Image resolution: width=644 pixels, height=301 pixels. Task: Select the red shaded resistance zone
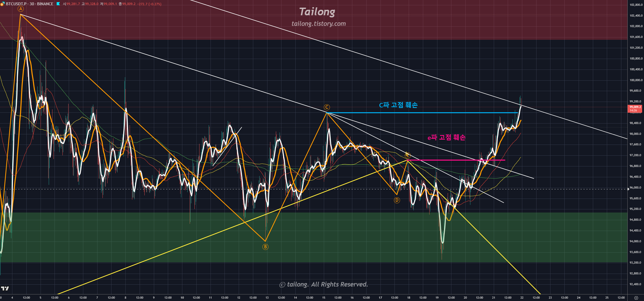coord(314,20)
